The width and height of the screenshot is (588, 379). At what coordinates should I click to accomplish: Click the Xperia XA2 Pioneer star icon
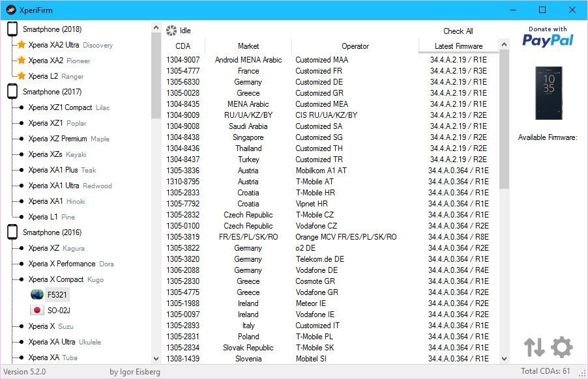point(22,61)
